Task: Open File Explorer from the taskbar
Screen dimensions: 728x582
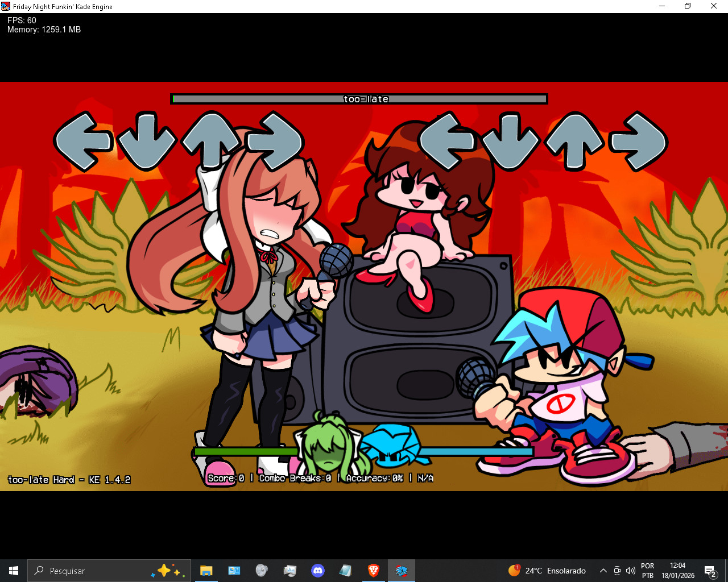Action: click(206, 571)
